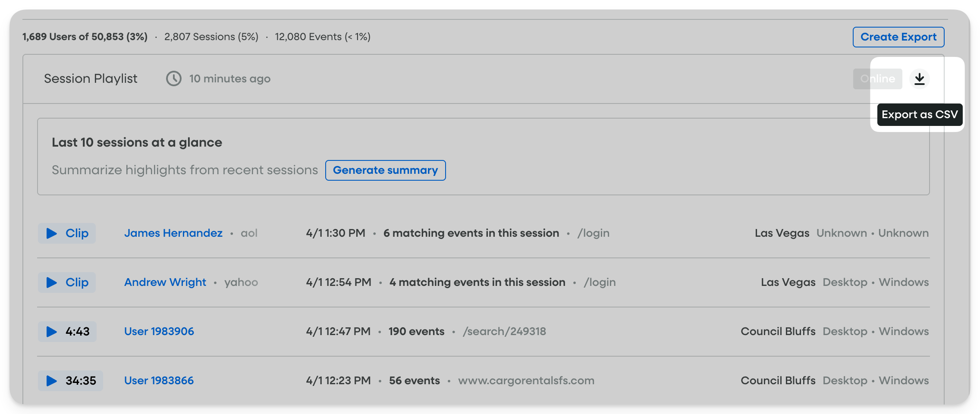The image size is (980, 414).
Task: Play the 34:35 session recording
Action: coord(70,381)
